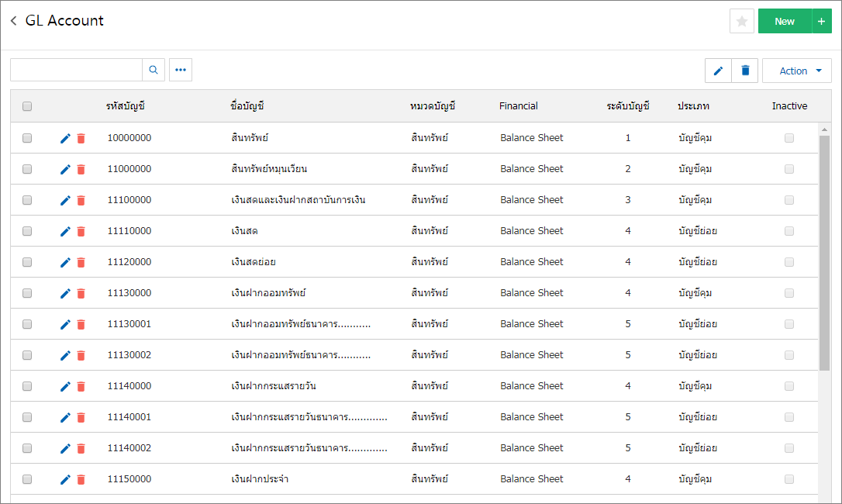Delete account 11140002 with trash icon
This screenshot has height=504, width=842.
(81, 449)
